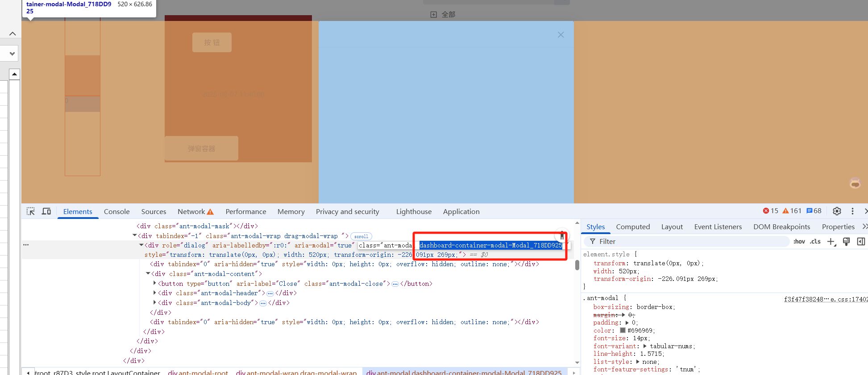Select the Elements tab
868x375 pixels.
(x=78, y=211)
